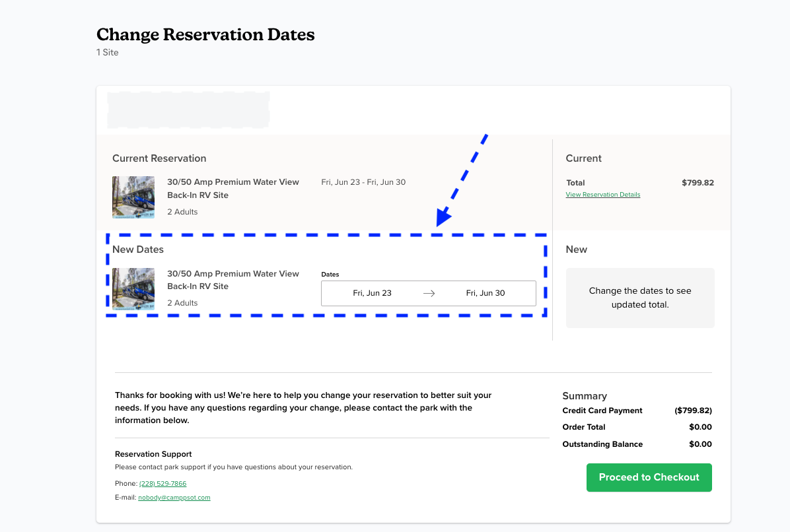Select the Dates field label above the date range
Screen dimensions: 790x532
[x=330, y=274]
